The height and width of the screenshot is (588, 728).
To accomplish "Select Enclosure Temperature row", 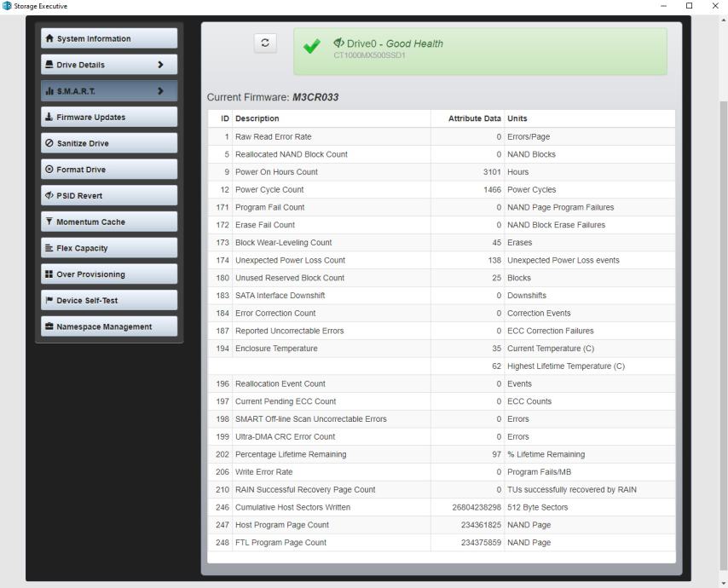I will 441,348.
